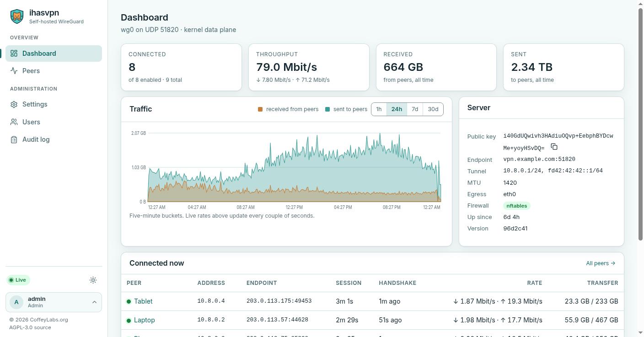Click the 2.34 TB sent value
The height and width of the screenshot is (337, 644).
[531, 67]
